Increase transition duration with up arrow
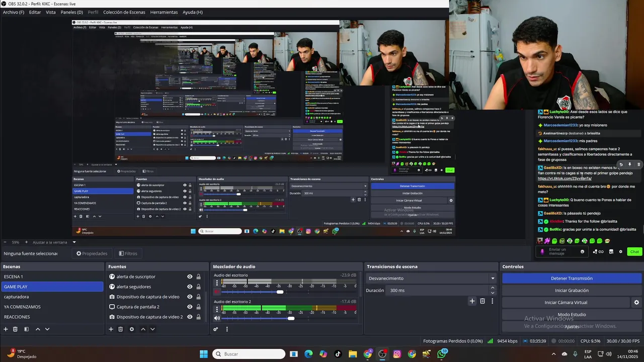 tap(493, 288)
